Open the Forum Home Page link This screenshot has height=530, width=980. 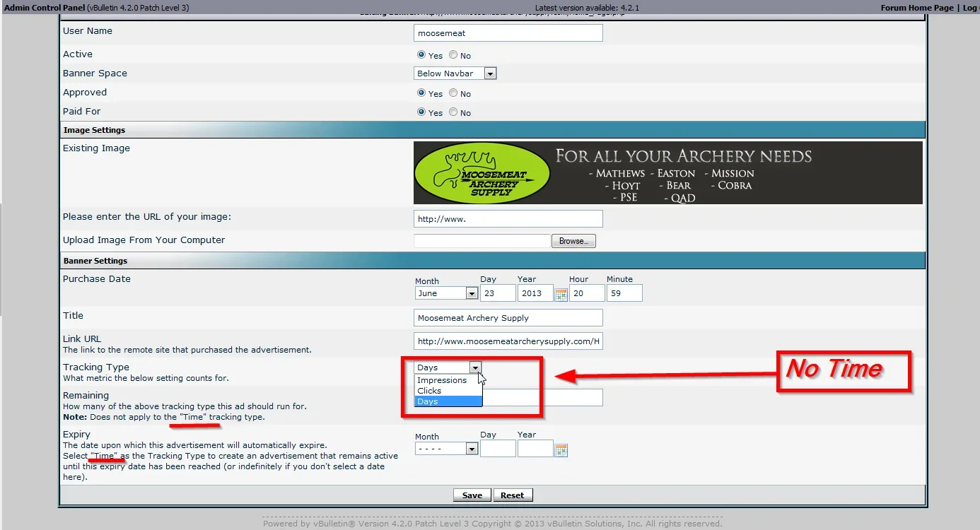click(916, 8)
